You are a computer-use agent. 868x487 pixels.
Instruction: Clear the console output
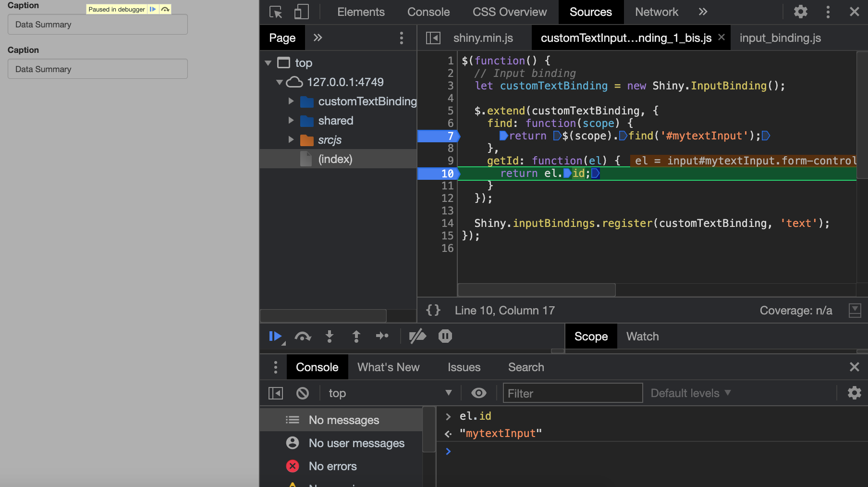click(x=303, y=393)
